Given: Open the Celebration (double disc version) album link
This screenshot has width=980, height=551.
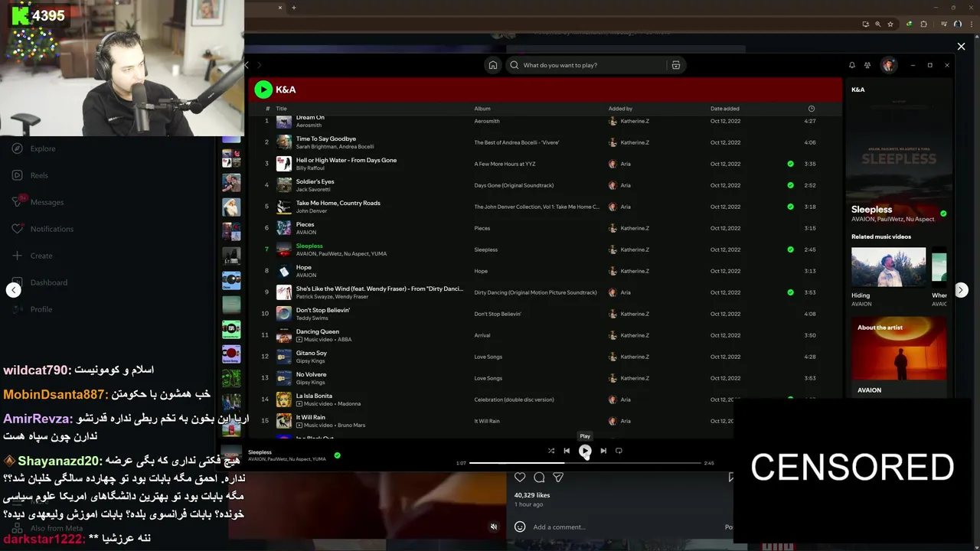Looking at the screenshot, I should [514, 399].
